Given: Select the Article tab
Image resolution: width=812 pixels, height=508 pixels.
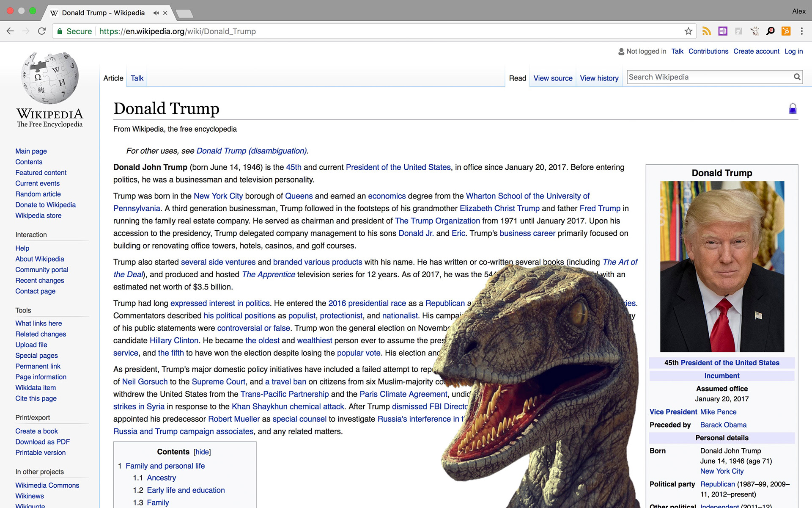Looking at the screenshot, I should pyautogui.click(x=113, y=78).
